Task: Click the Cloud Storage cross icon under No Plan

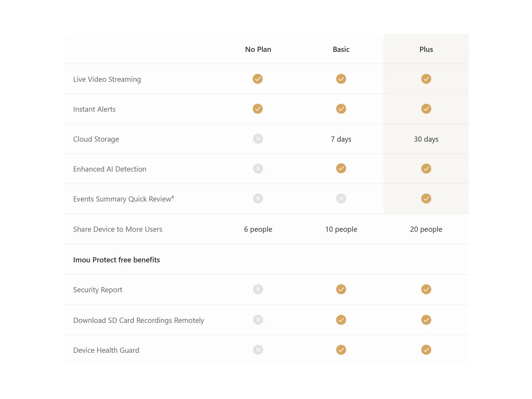Action: pyautogui.click(x=258, y=139)
